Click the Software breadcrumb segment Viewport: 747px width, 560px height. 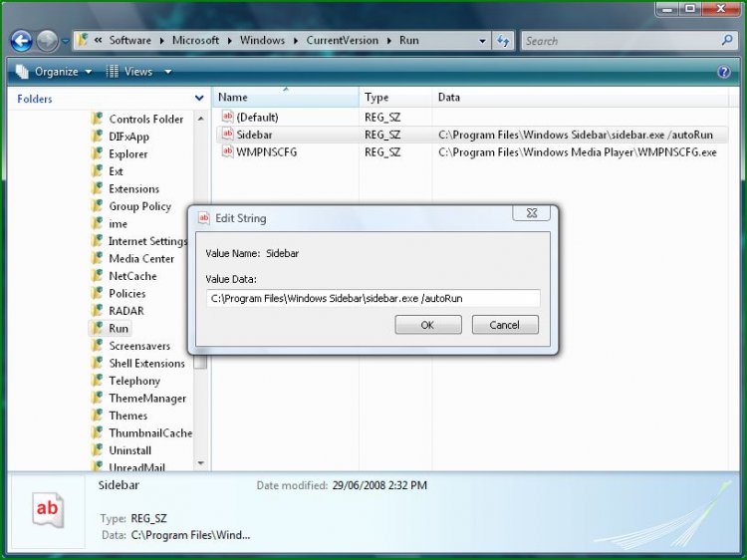[130, 41]
